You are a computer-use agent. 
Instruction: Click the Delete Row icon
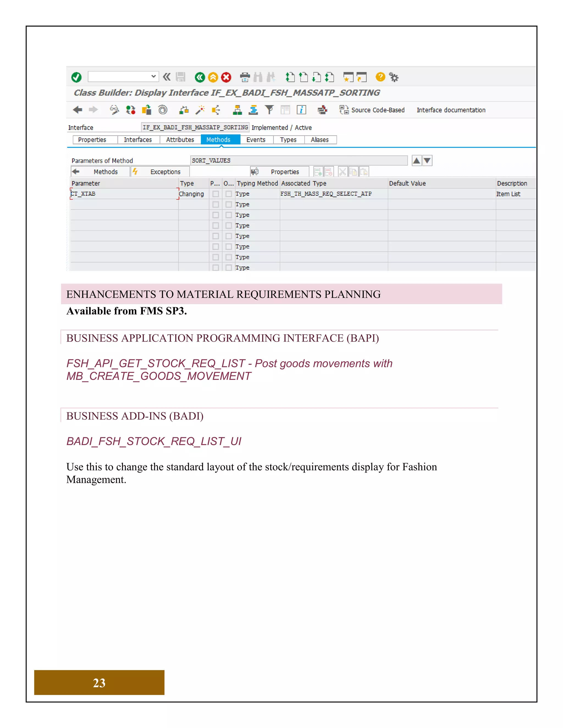[329, 172]
